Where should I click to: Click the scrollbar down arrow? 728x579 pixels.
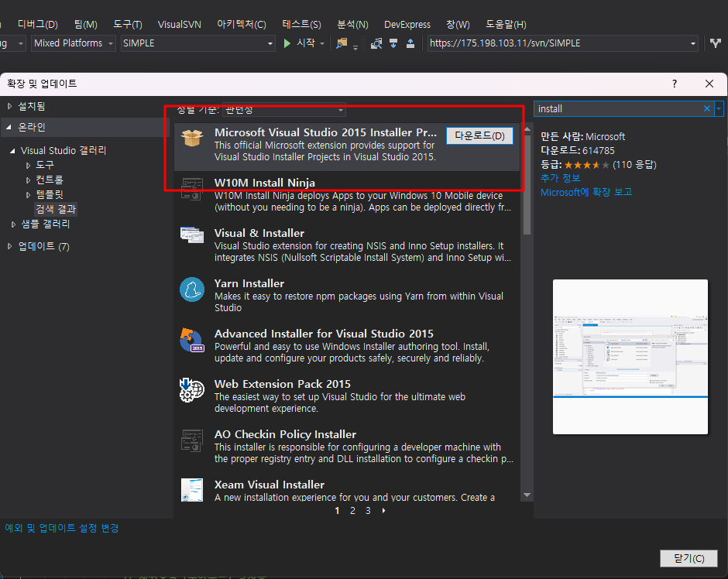click(x=527, y=495)
